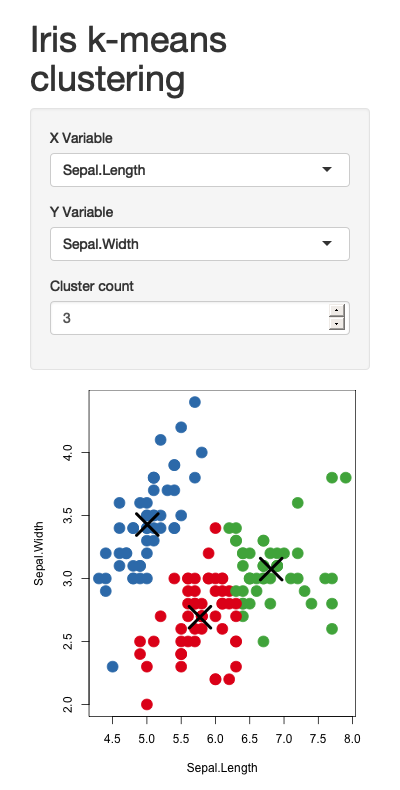Click the Iris k-means clustering title

click(x=129, y=59)
